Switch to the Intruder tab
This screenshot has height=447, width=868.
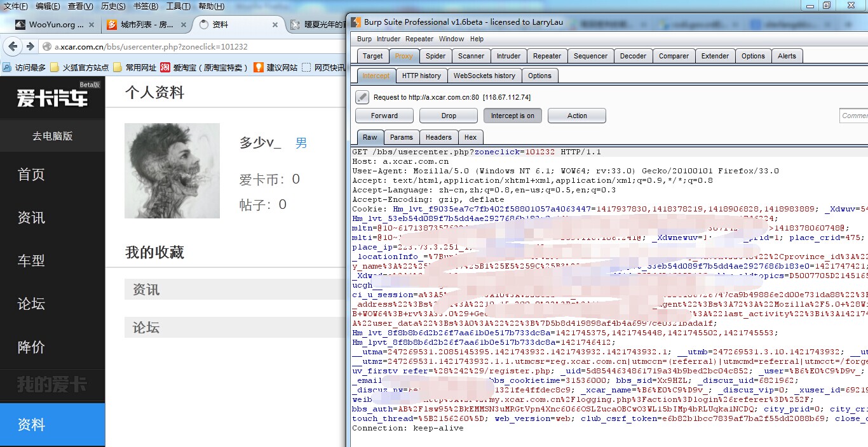pyautogui.click(x=508, y=56)
